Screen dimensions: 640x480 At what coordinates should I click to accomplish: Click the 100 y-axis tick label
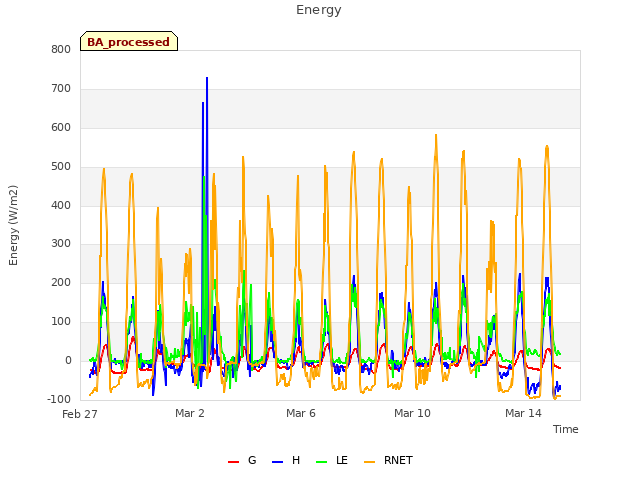[x=61, y=322]
